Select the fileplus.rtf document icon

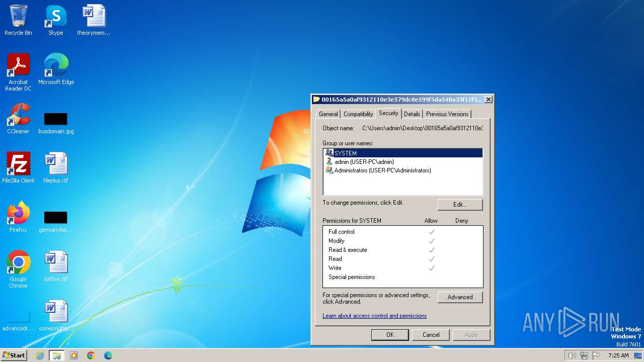(56, 168)
